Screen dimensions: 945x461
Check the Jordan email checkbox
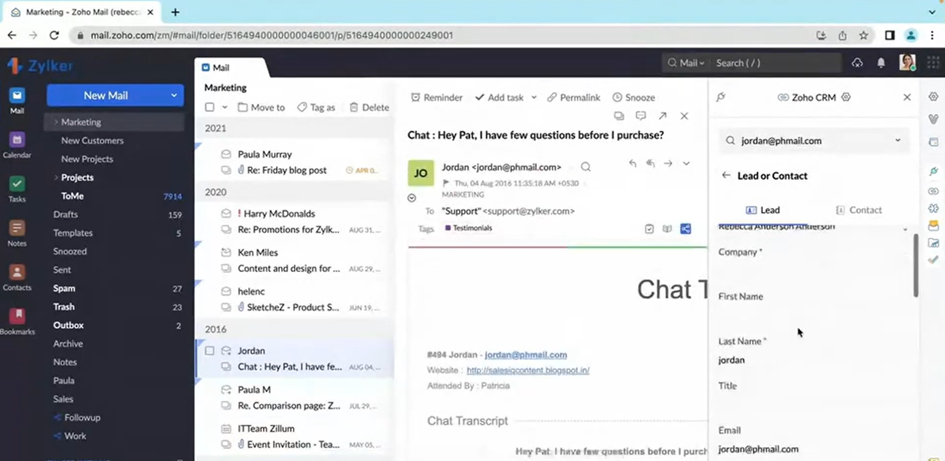click(x=210, y=351)
